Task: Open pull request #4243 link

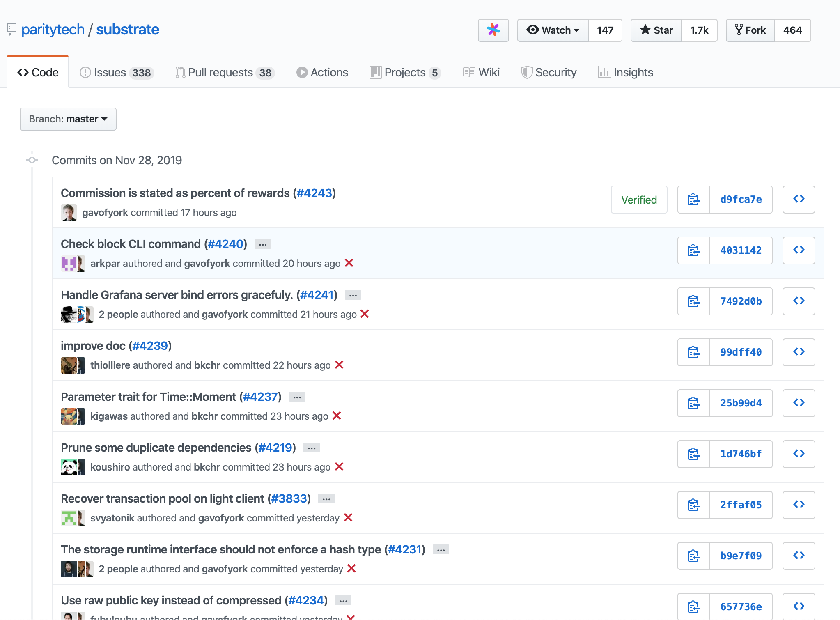Action: [x=314, y=193]
